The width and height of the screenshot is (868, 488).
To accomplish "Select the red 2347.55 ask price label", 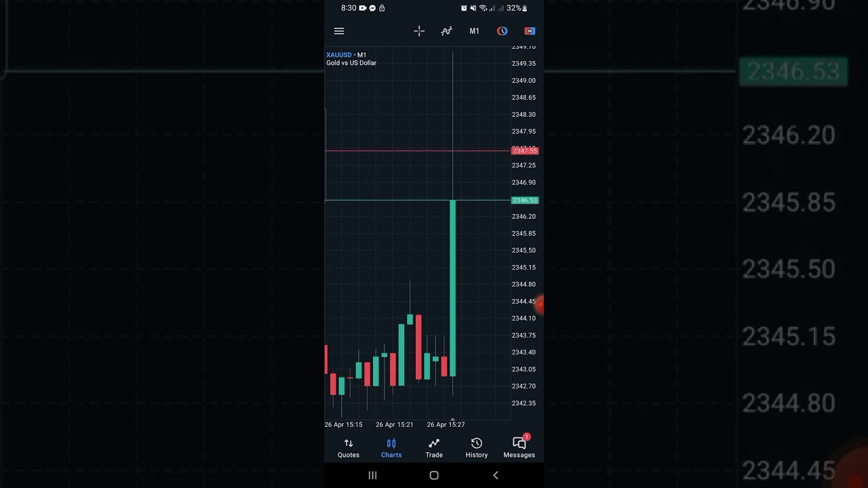I will point(525,150).
